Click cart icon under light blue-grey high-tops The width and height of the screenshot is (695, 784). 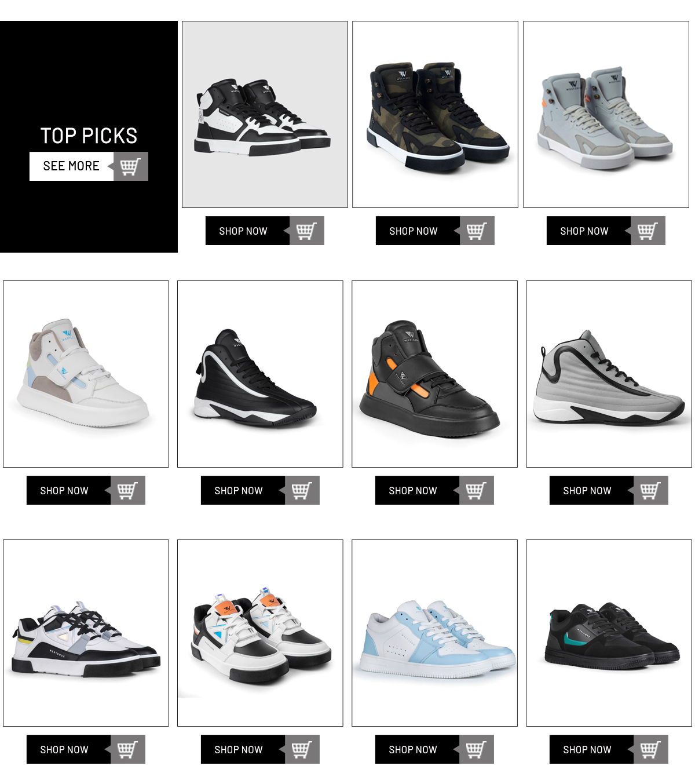coord(648,231)
